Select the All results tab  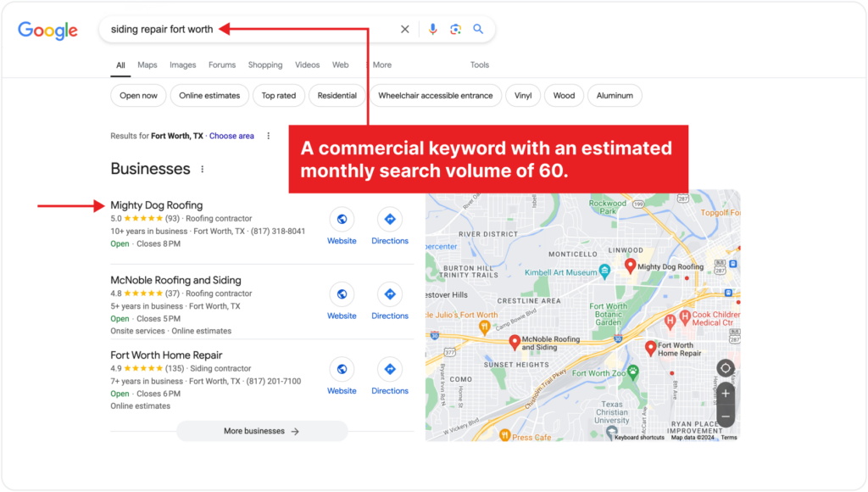(x=120, y=65)
